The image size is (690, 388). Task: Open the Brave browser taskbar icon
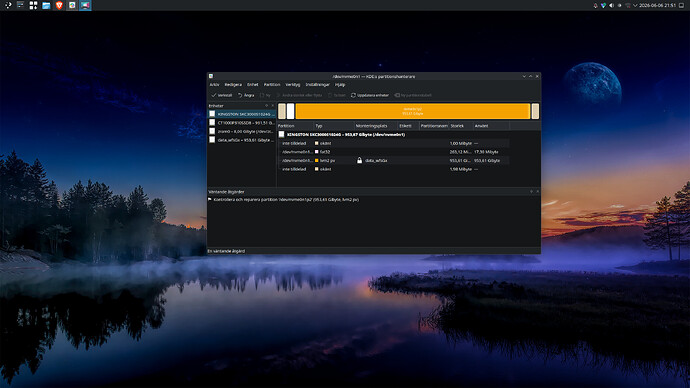pos(59,5)
